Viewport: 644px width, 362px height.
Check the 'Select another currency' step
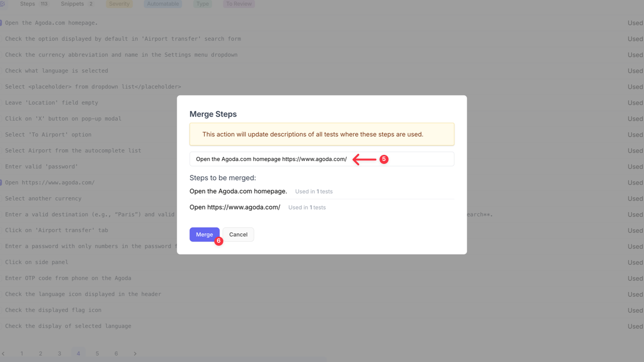[x=2, y=198]
